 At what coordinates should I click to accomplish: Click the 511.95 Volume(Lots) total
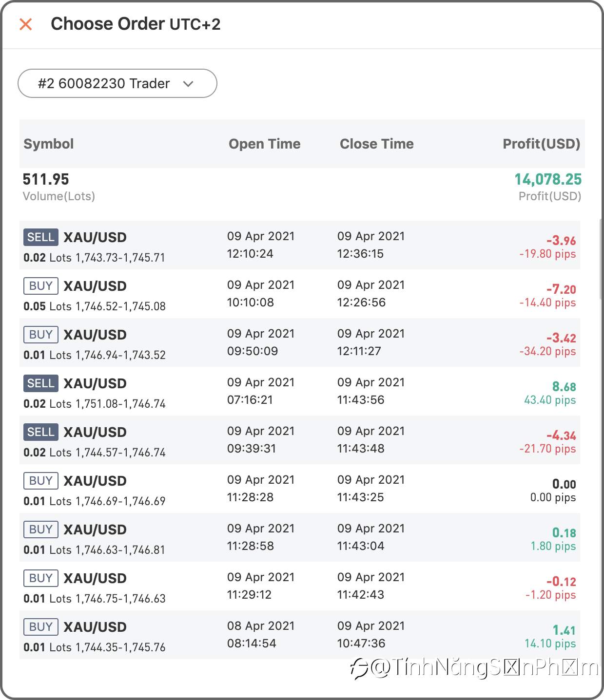point(46,179)
